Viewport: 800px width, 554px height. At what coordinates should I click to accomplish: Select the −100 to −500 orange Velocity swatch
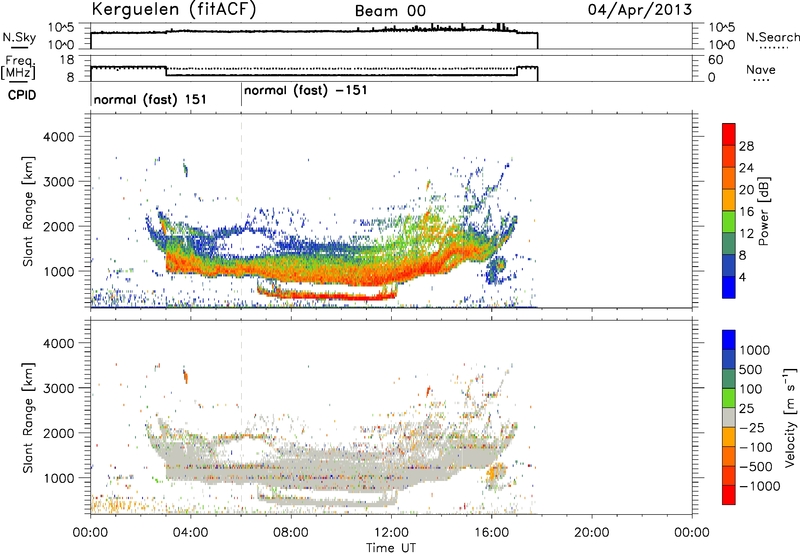coord(729,456)
